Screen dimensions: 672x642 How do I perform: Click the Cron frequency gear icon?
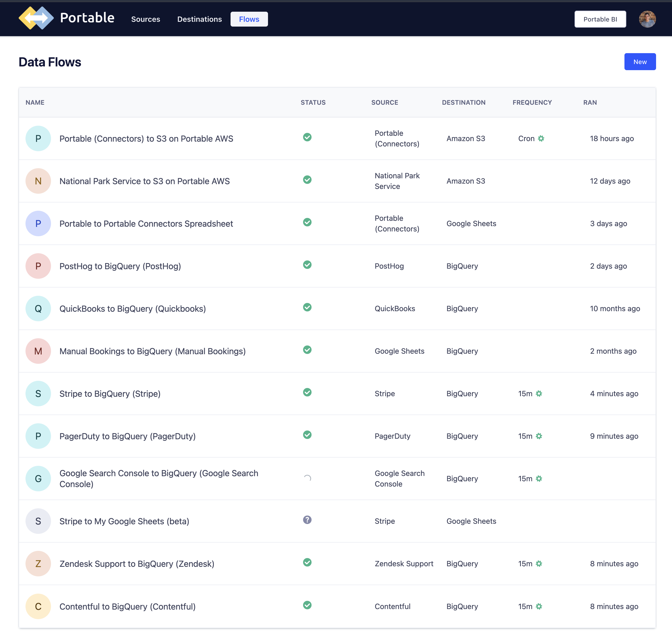(541, 139)
